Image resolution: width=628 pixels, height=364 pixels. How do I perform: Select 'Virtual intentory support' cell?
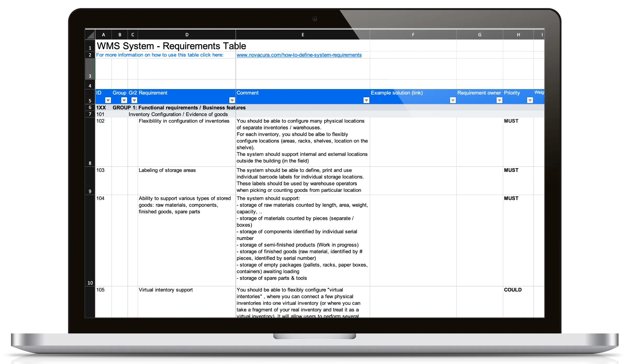(x=187, y=302)
